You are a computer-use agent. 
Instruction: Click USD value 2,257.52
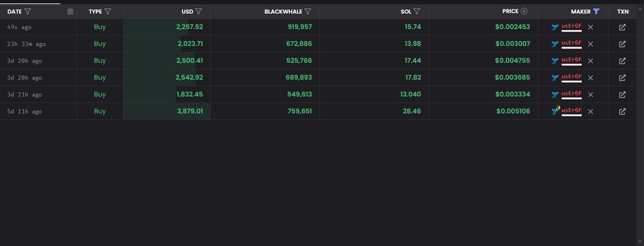[x=189, y=27]
